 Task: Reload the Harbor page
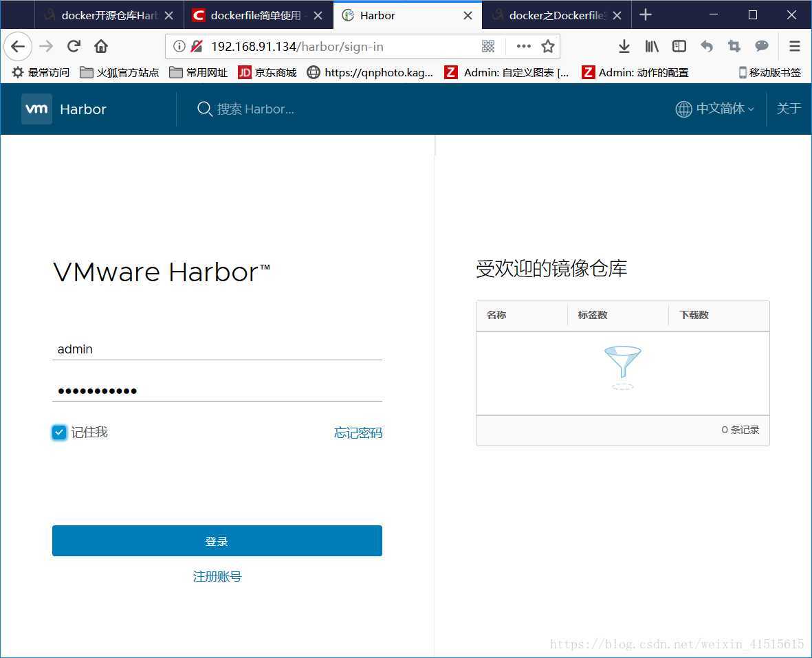pos(74,47)
